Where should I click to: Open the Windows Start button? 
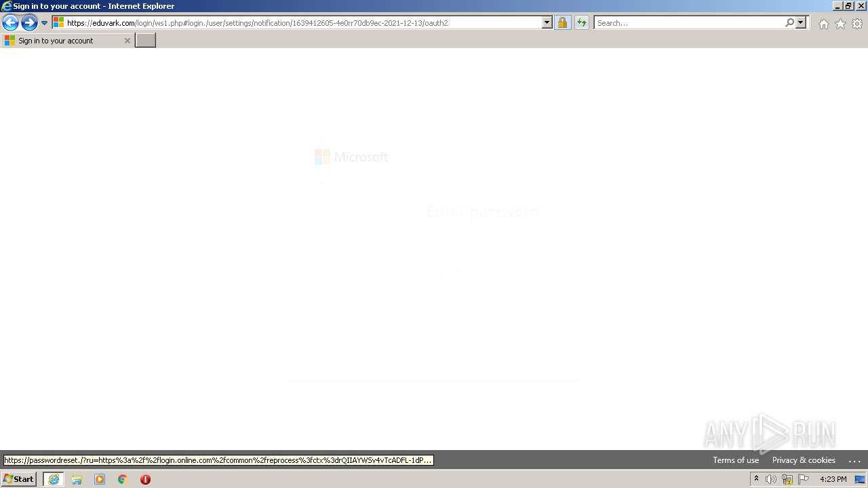[x=18, y=479]
